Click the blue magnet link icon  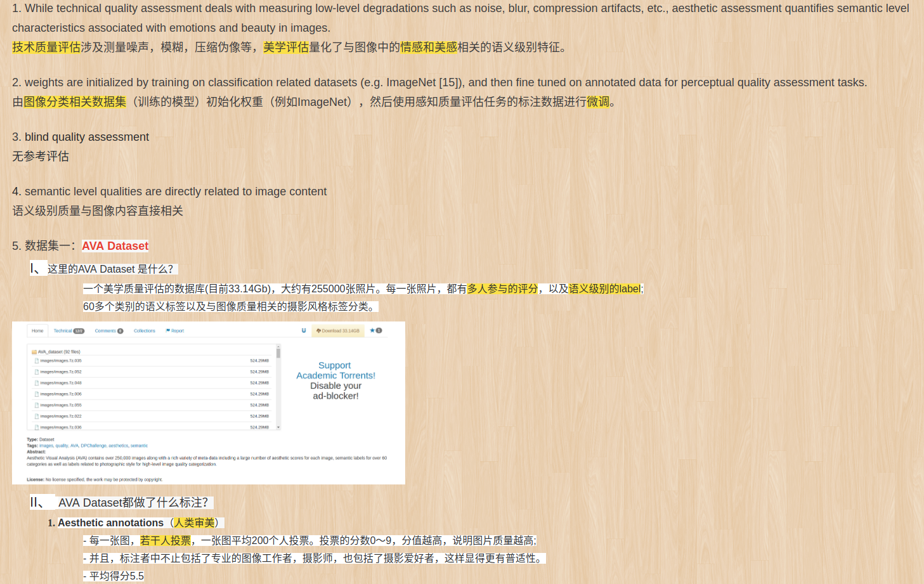coord(304,330)
